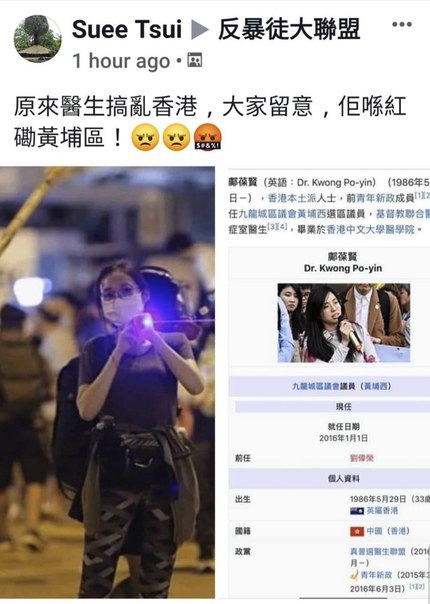Open the Dr. Kwong Po-yin infobox photo
Viewport: 430px width, 604px height.
344,323
